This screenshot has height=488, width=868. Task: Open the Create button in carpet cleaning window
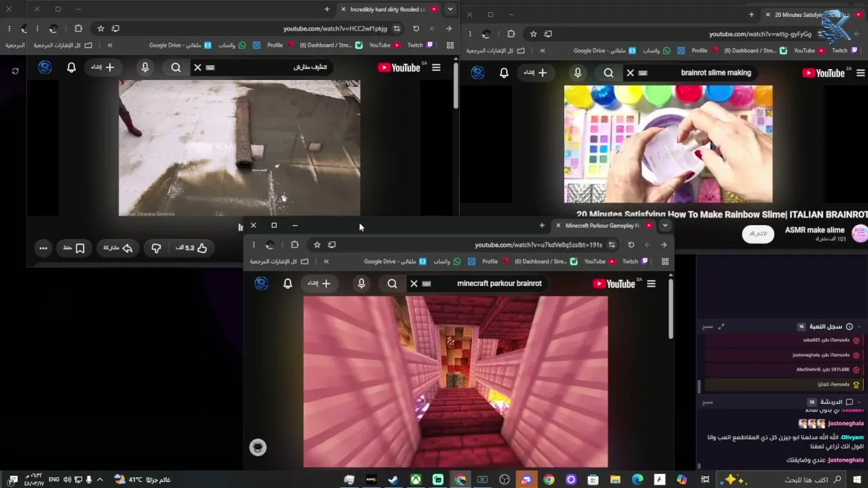click(102, 67)
